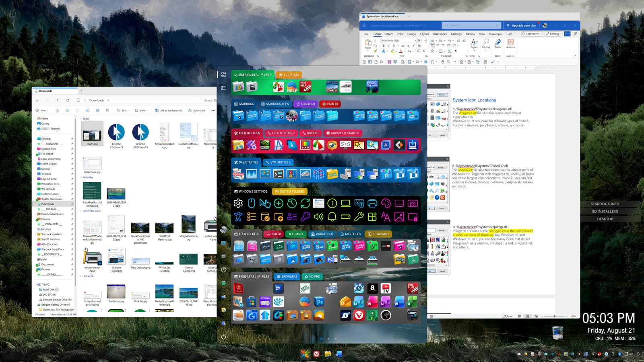Select the Start1.jpg thumbnail in Downloads
Screen dimensions: 644x362
(x=92, y=134)
